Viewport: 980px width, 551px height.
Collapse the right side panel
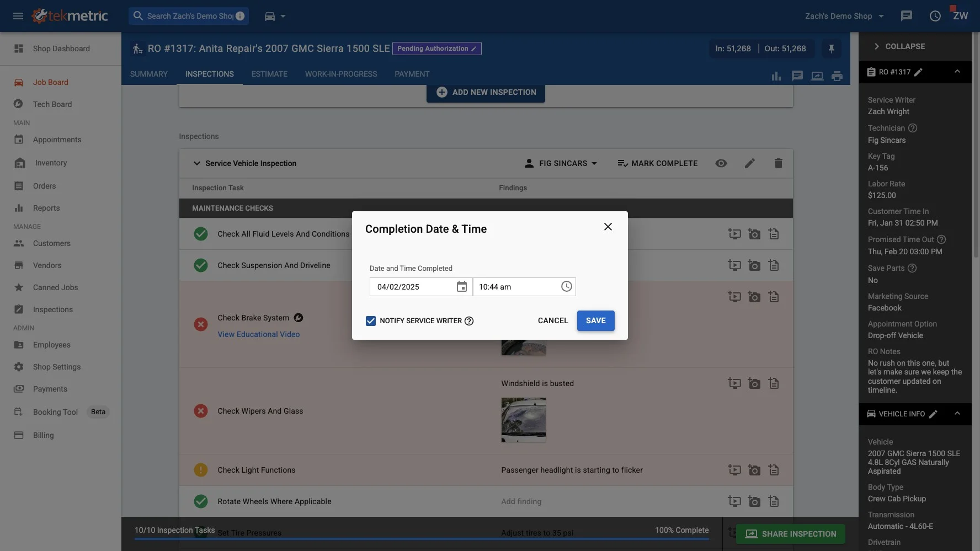point(899,46)
